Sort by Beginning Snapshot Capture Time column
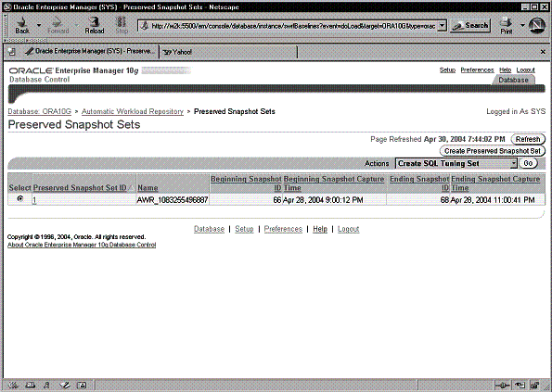Screen dimensions: 552x392 (334, 183)
